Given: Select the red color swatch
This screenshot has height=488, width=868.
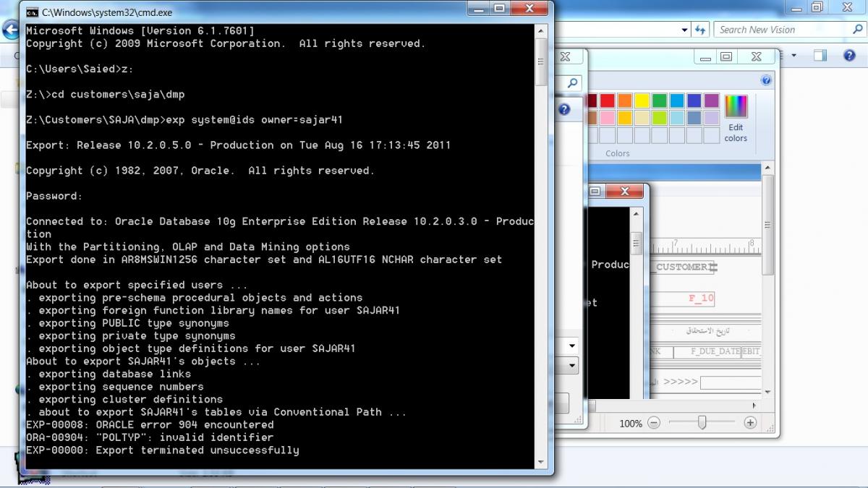Looking at the screenshot, I should [608, 100].
